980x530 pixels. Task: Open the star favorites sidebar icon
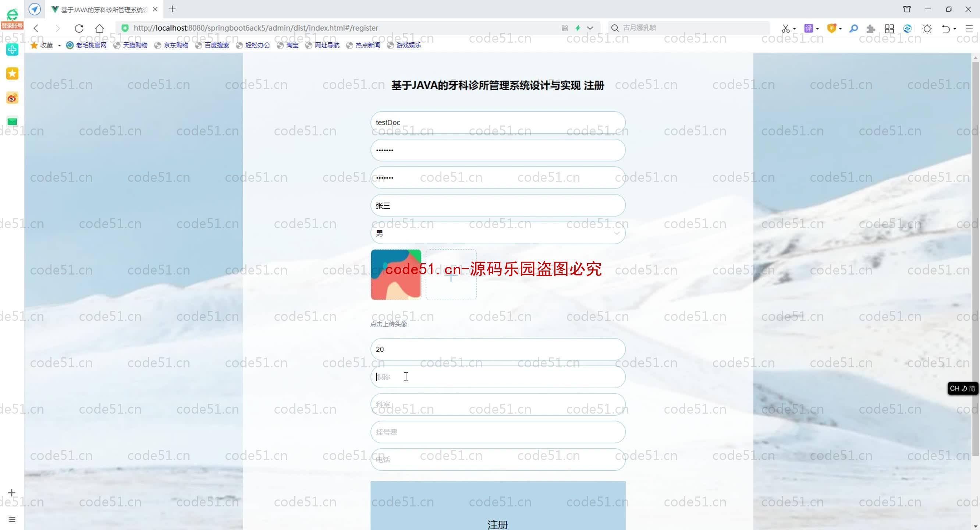click(x=12, y=74)
